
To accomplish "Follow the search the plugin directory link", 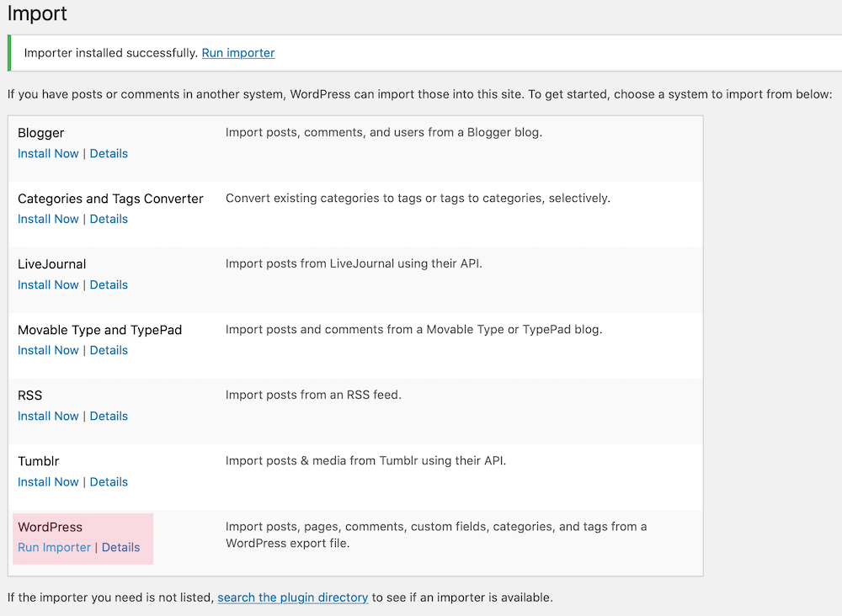I will pos(293,597).
